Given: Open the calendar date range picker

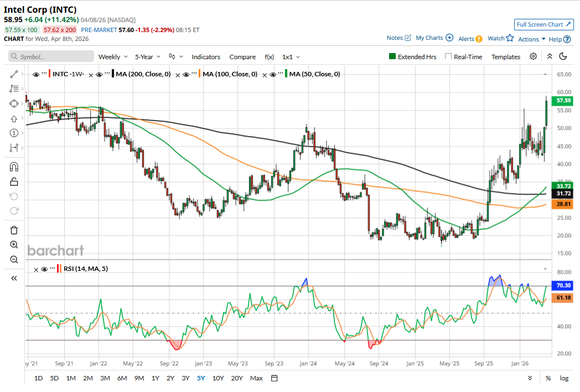Looking at the screenshot, I should click(x=274, y=378).
